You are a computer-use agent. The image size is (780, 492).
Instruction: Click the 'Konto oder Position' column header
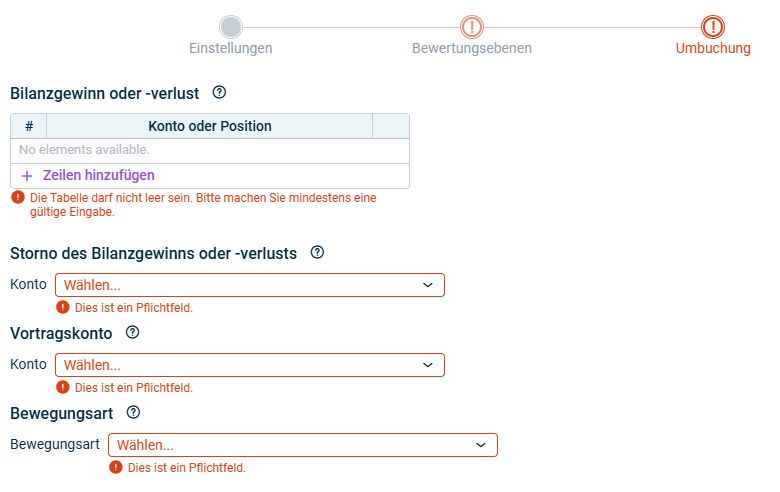coord(209,126)
